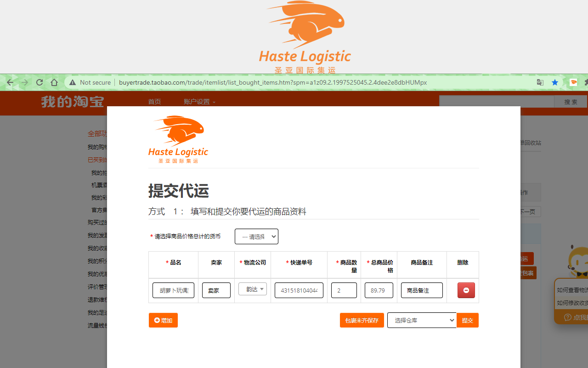Edit the quantity field showing 2
Image resolution: width=588 pixels, height=368 pixels.
(x=344, y=290)
